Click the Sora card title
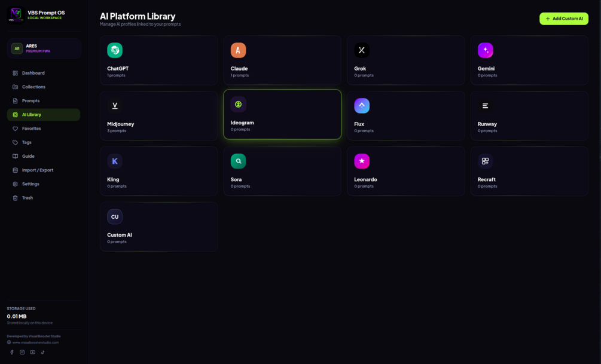The height and width of the screenshot is (364, 601). (236, 180)
